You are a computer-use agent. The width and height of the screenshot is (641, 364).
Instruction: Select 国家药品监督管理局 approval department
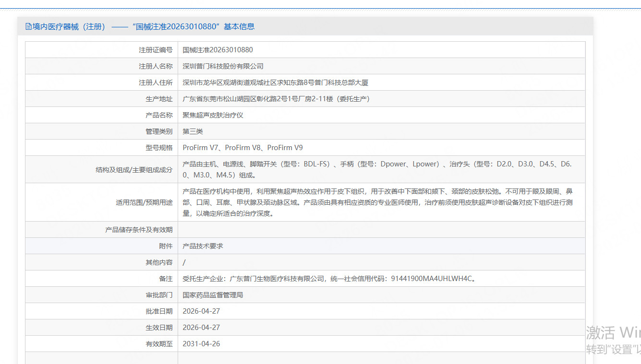click(213, 295)
